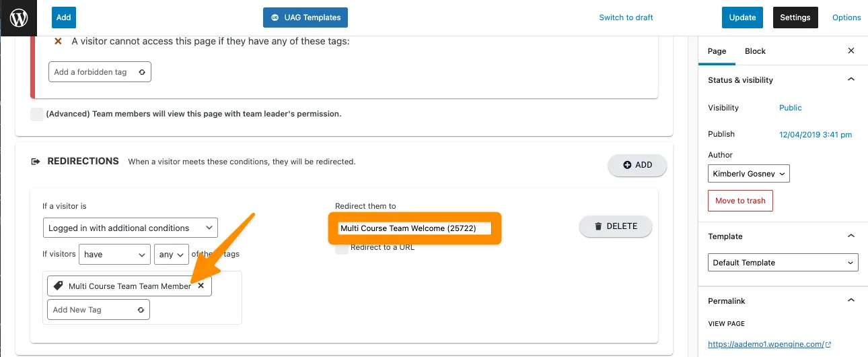Click the WordPress logo icon
The image size is (868, 357).
tap(19, 18)
